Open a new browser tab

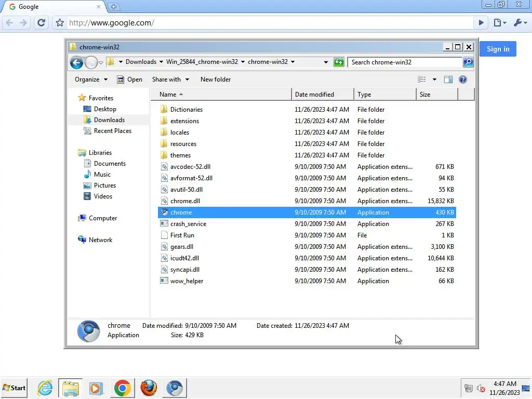click(114, 7)
